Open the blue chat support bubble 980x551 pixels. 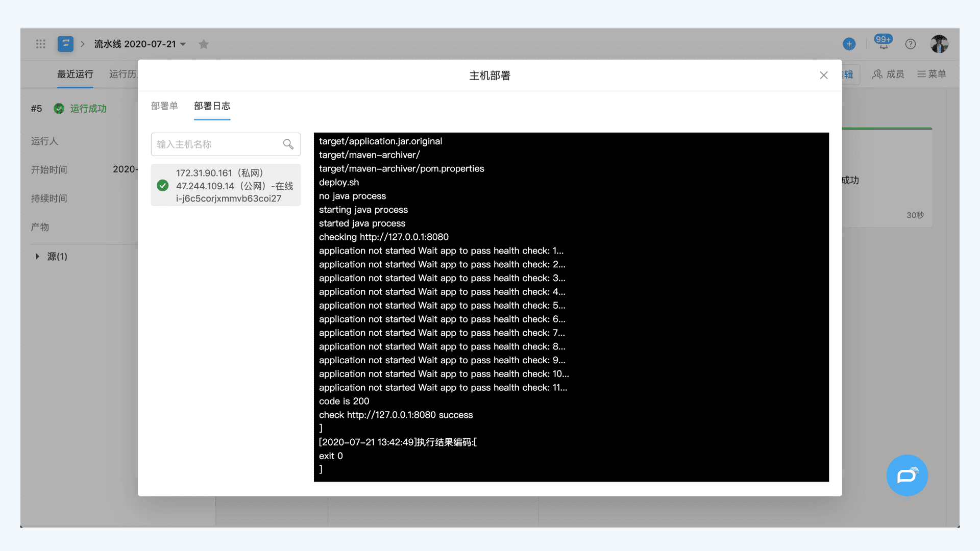907,475
